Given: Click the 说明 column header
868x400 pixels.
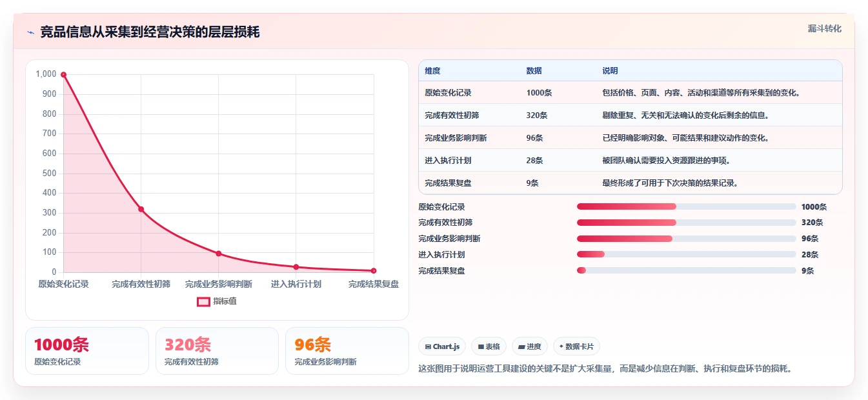Looking at the screenshot, I should coord(610,71).
